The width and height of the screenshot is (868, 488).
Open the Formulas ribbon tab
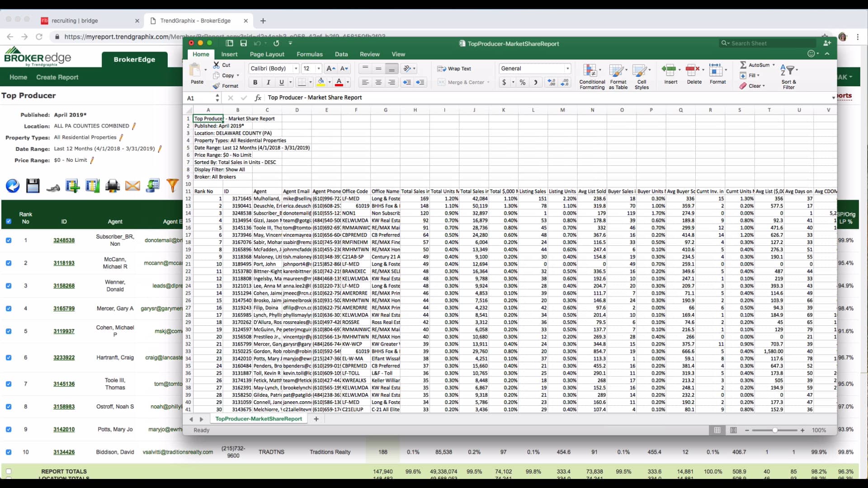(x=310, y=54)
